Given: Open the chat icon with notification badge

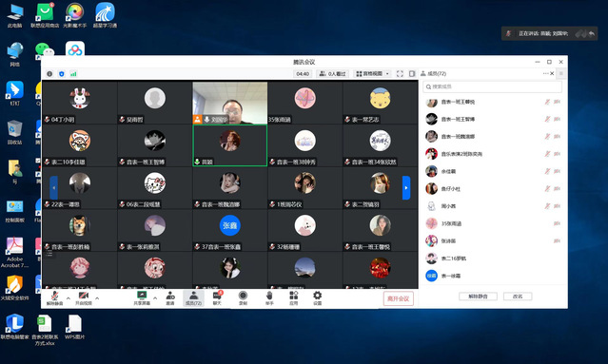Looking at the screenshot, I should click(217, 298).
